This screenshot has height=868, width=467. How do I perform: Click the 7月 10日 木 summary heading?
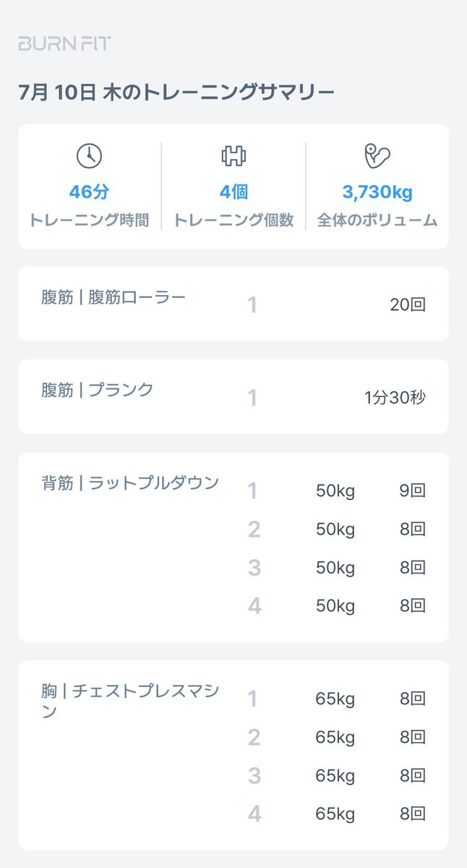pyautogui.click(x=176, y=93)
